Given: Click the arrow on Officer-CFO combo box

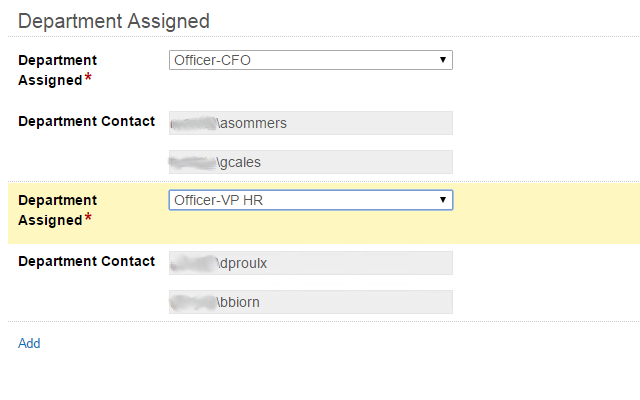Looking at the screenshot, I should coord(443,60).
